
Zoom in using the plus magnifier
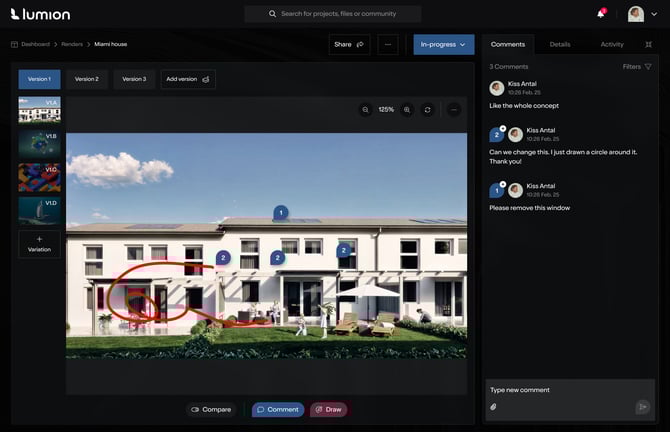(407, 109)
